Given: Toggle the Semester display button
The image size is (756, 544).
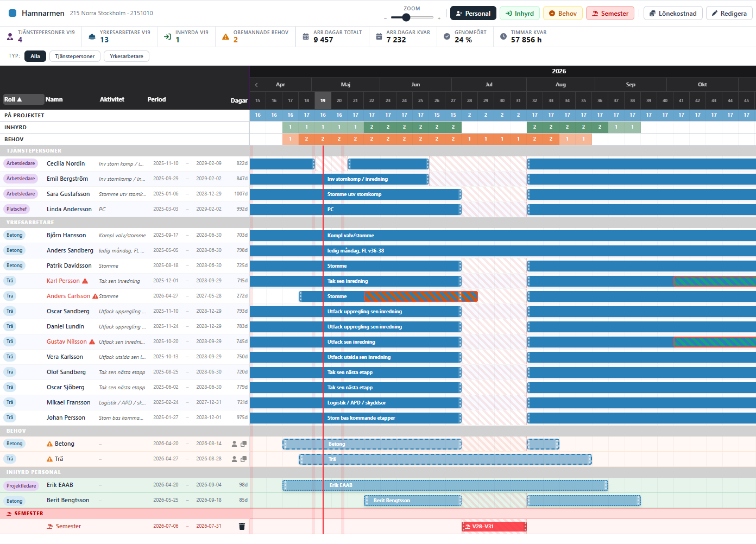Looking at the screenshot, I should pyautogui.click(x=610, y=14).
